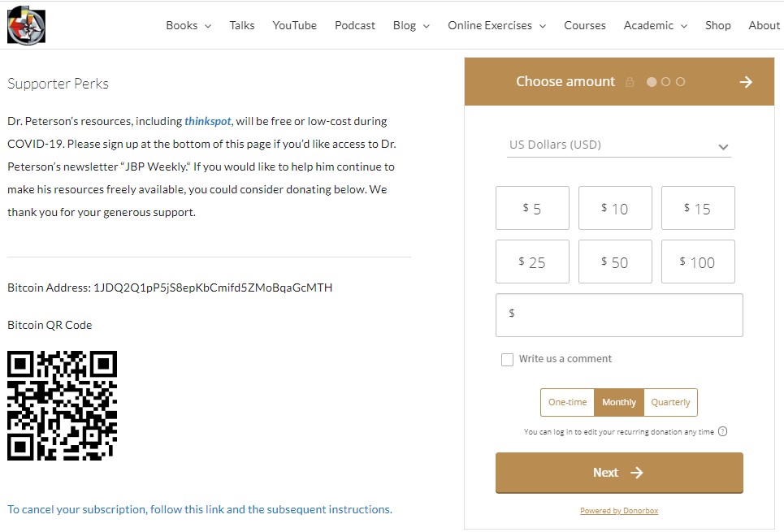Click the right arrow in the donation header
The width and height of the screenshot is (784, 532).
[747, 81]
